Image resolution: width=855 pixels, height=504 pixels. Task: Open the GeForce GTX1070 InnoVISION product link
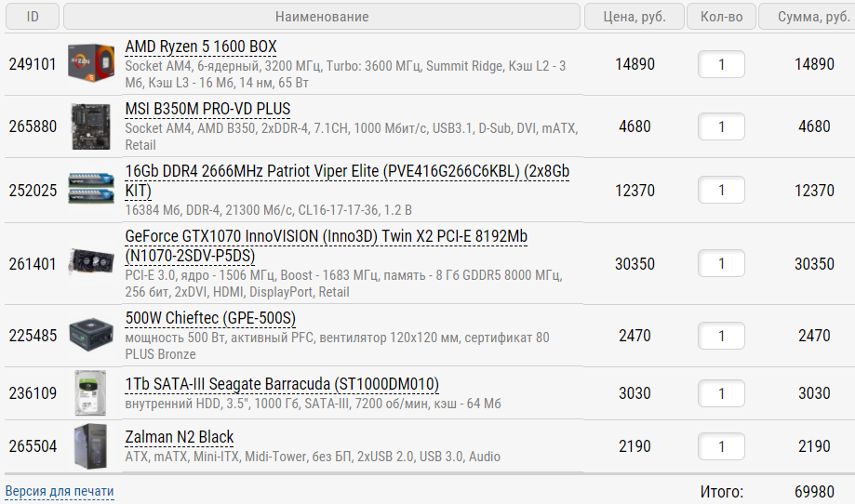[326, 237]
